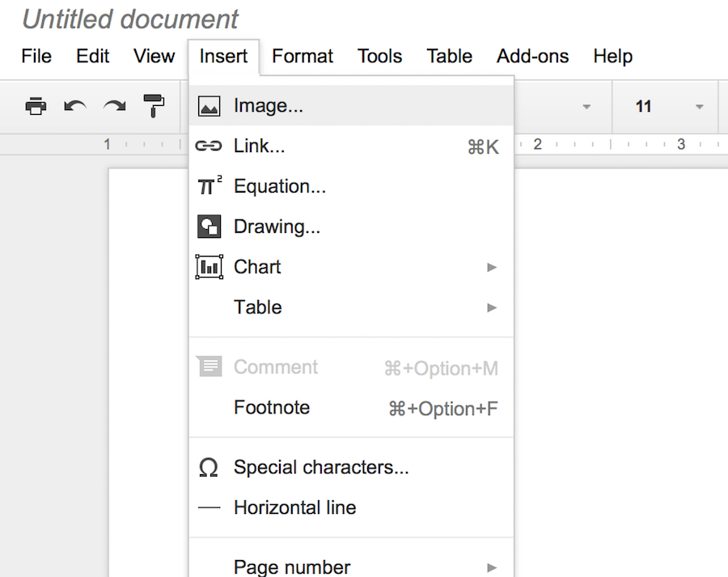Open the Add-ons menu
The width and height of the screenshot is (728, 577).
[x=532, y=57]
